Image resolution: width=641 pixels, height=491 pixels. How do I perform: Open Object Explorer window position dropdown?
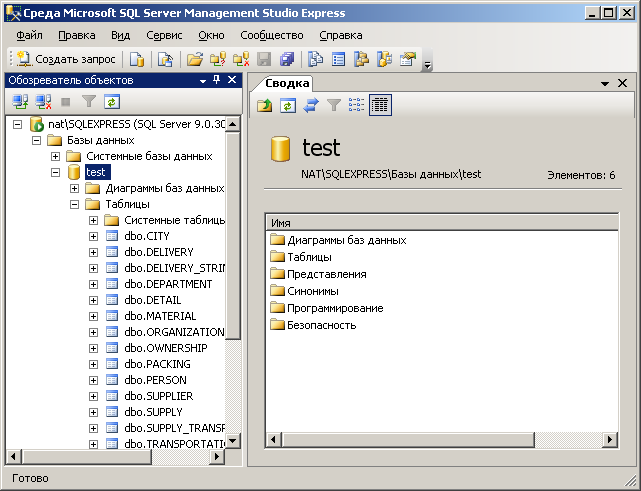click(203, 81)
